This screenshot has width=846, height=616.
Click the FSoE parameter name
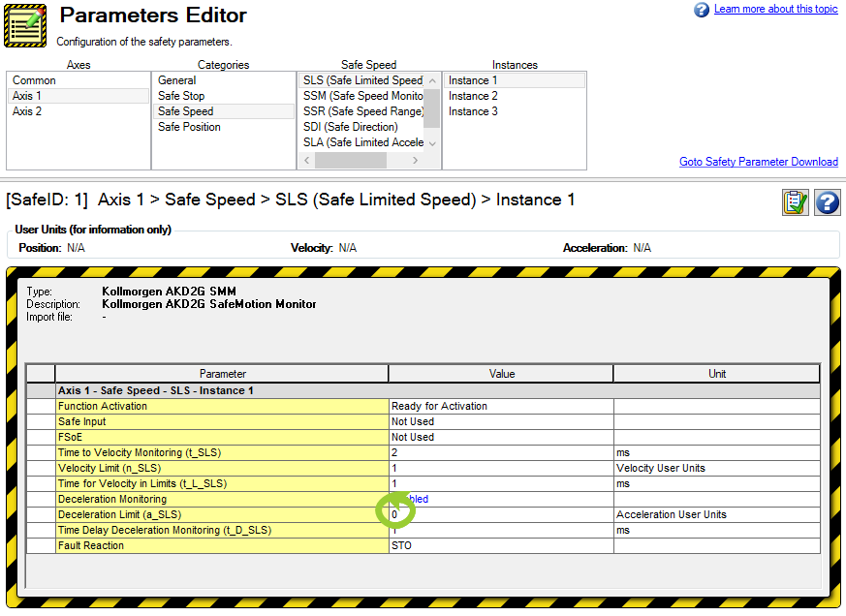point(222,438)
